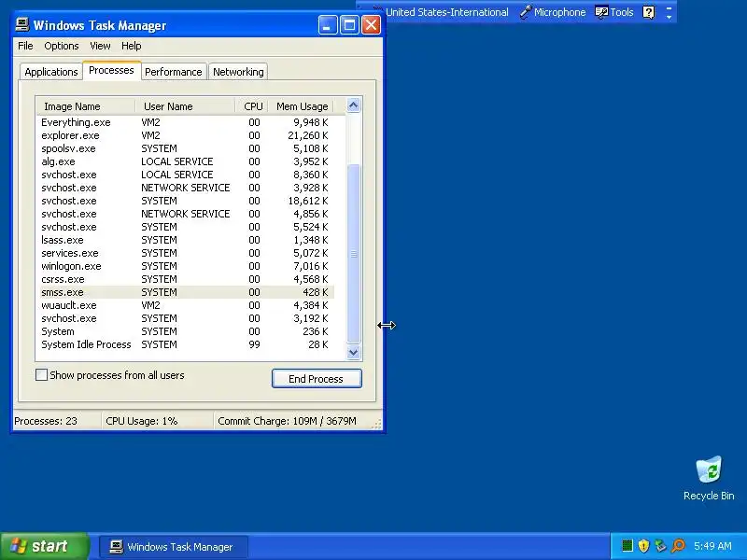The height and width of the screenshot is (560, 747).
Task: Switch to the Applications tab
Action: [51, 72]
